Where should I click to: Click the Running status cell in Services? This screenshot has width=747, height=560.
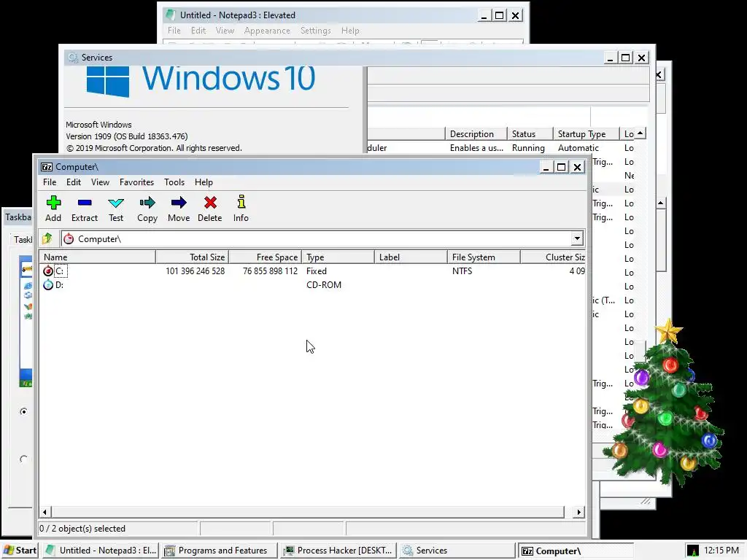coord(528,148)
